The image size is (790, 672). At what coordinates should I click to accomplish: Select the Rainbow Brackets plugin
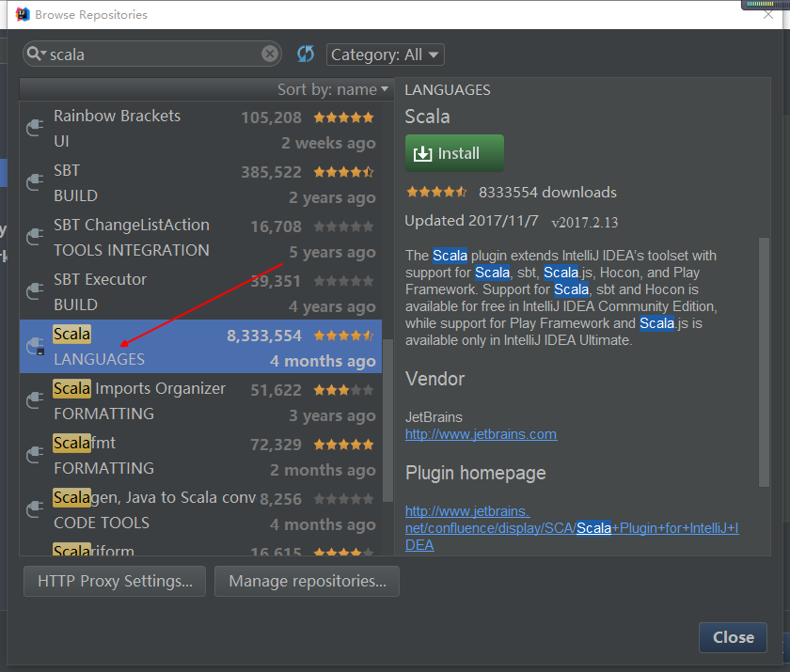200,128
